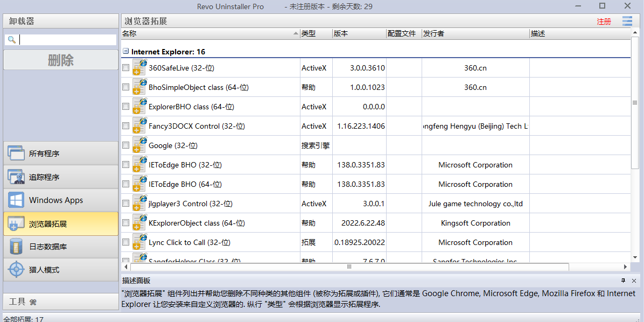Click the horizontal scrollbar in extension list

pos(349,267)
